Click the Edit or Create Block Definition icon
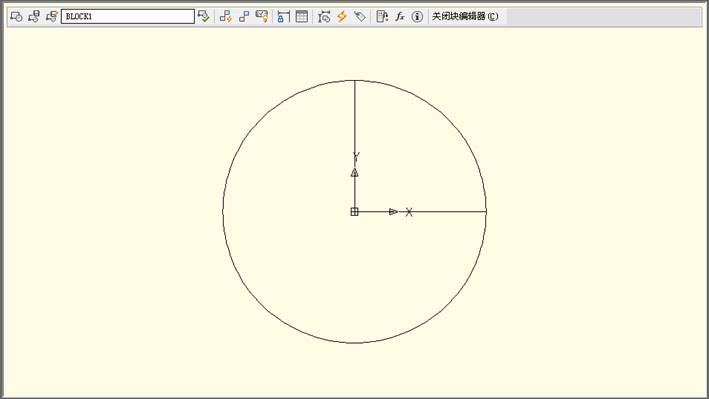This screenshot has height=399, width=709. (16, 17)
